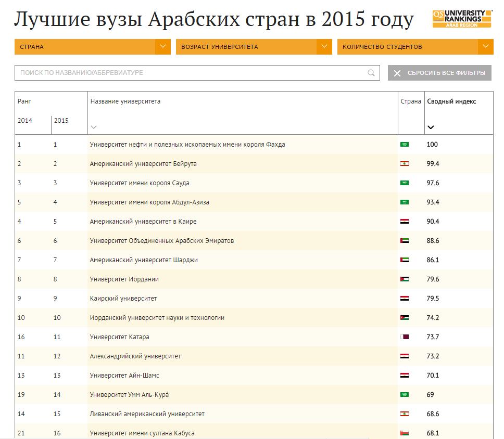This screenshot has width=504, height=439.
Task: Open the СТРАНА filter dropdown
Action: point(93,47)
